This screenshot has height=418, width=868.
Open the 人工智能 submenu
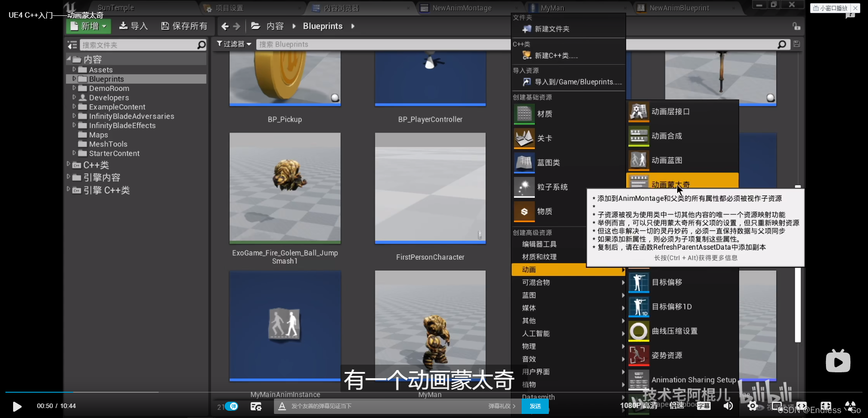[568, 333]
